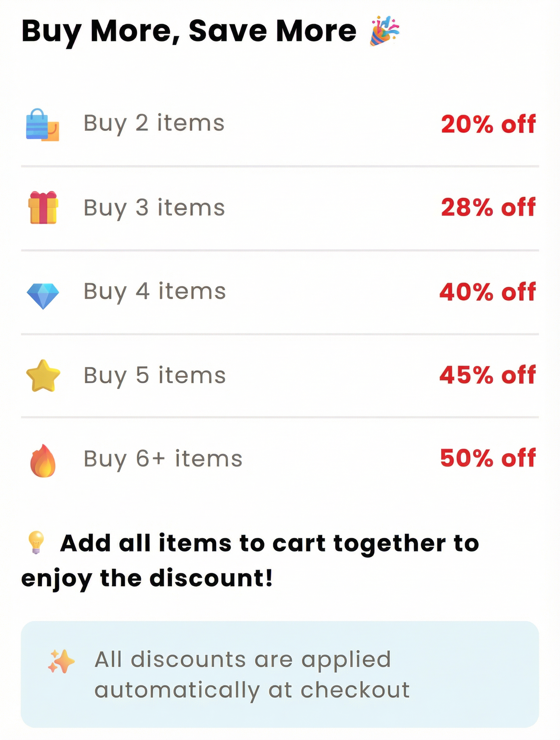Image resolution: width=560 pixels, height=740 pixels.
Task: Select the "Buy 2 items" label
Action: (154, 123)
